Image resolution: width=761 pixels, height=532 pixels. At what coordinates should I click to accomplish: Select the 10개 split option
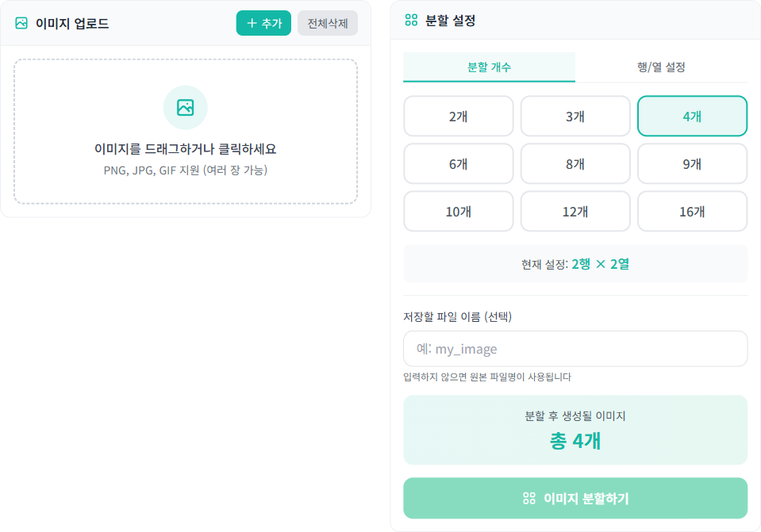(458, 211)
